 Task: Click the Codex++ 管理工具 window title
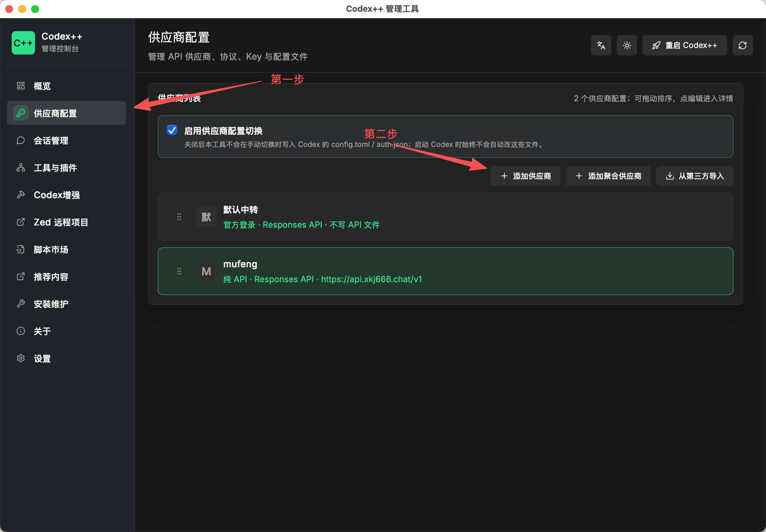(x=382, y=9)
